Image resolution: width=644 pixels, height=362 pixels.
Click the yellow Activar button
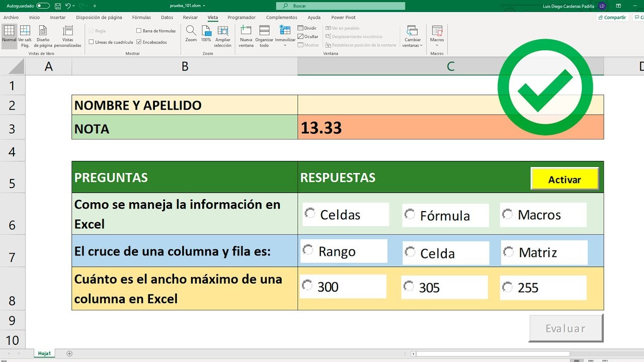tap(565, 179)
